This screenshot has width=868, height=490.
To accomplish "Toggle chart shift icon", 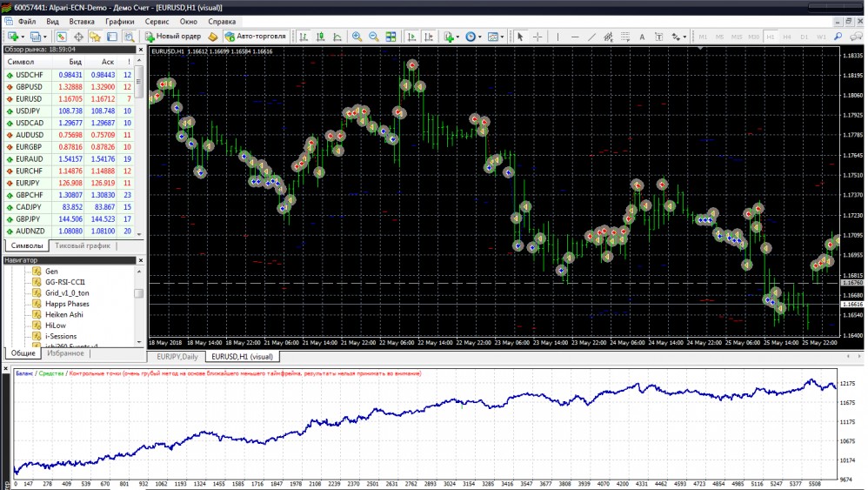I will click(x=429, y=37).
